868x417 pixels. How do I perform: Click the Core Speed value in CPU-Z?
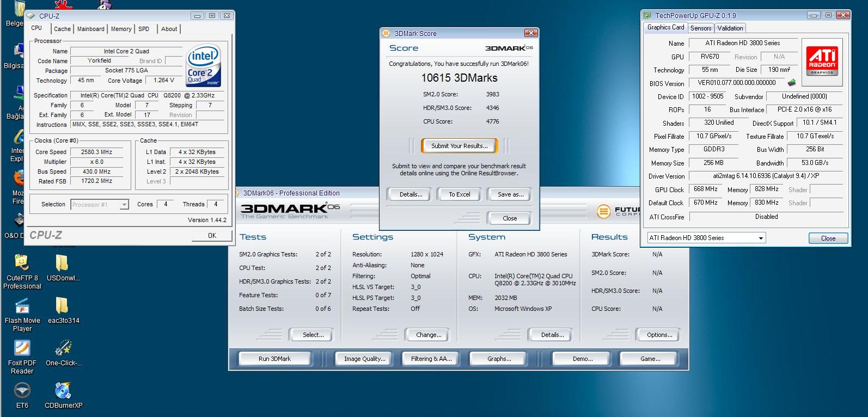click(x=96, y=152)
